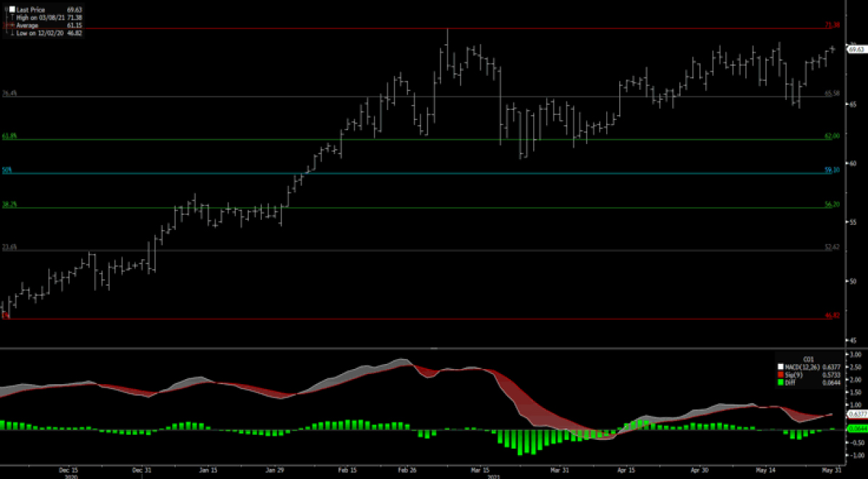868x479 pixels.
Task: Select the 61.8% Fibonacci level label
Action: (x=9, y=136)
